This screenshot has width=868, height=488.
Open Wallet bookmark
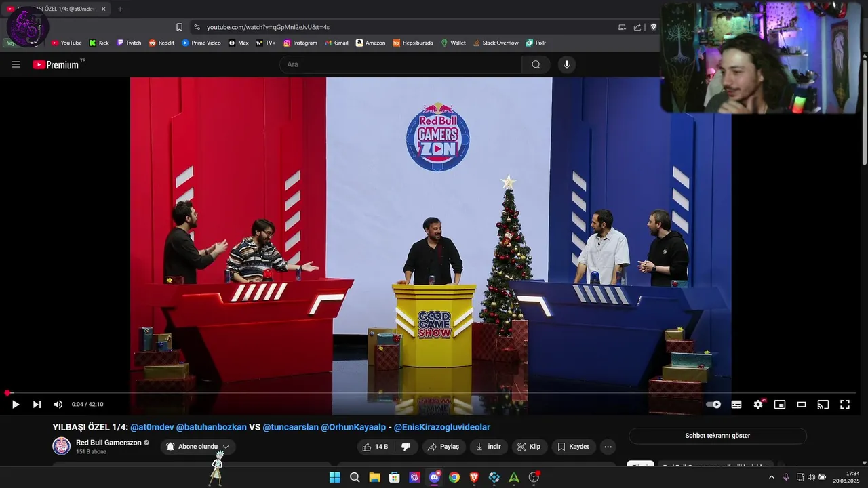click(x=454, y=43)
